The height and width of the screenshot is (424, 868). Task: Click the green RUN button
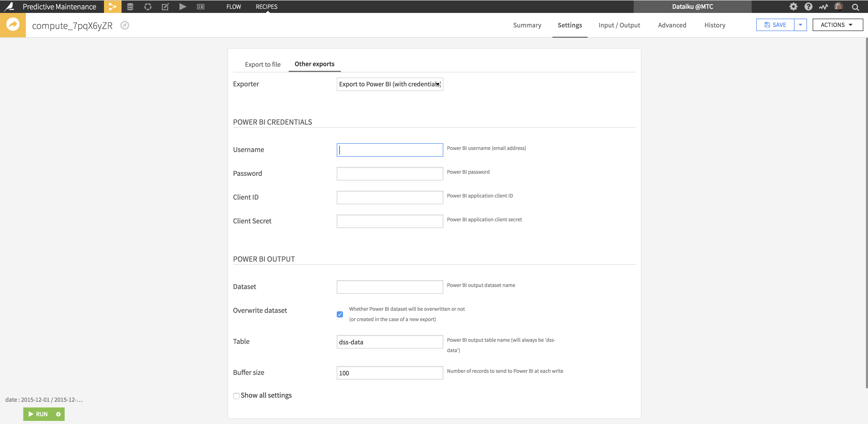point(38,414)
